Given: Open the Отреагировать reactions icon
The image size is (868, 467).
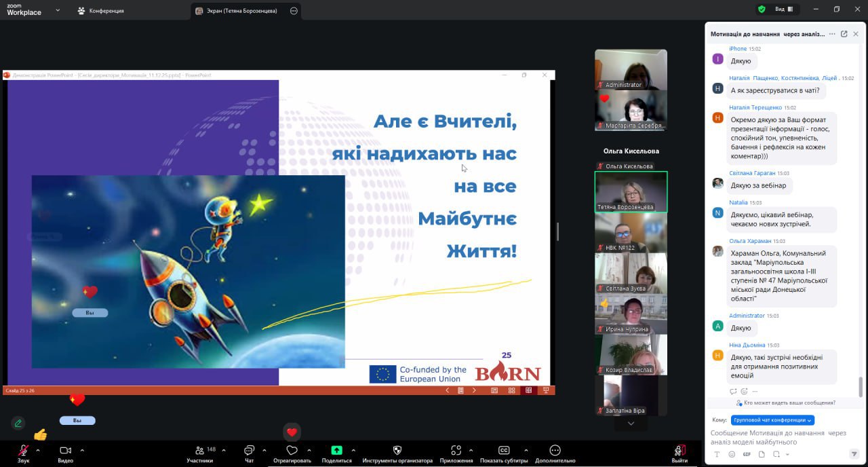Looking at the screenshot, I should [x=292, y=451].
